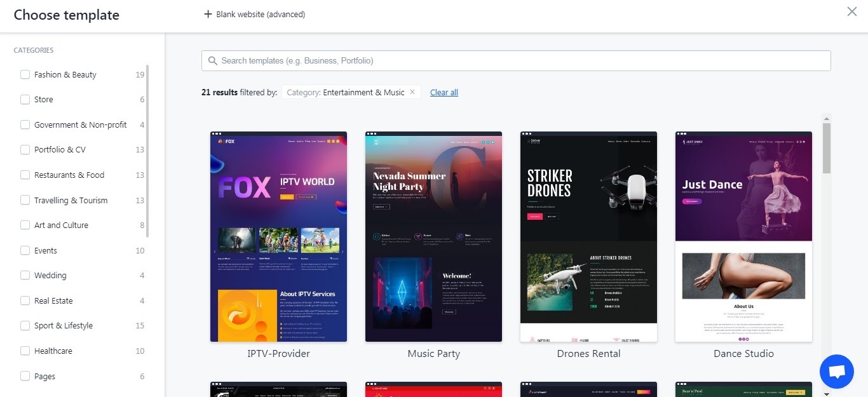Click the Travelling & Tourism label

pyautogui.click(x=71, y=200)
